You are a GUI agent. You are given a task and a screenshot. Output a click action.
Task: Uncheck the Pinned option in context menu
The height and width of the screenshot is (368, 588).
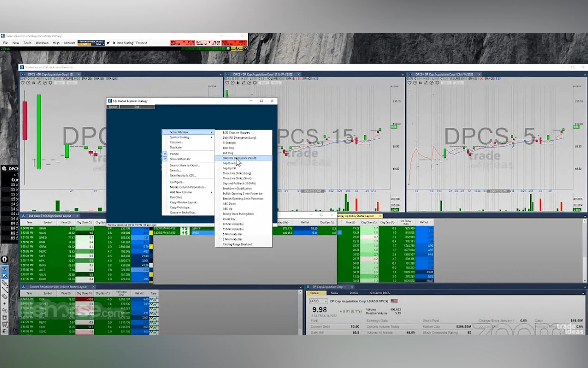coord(174,154)
